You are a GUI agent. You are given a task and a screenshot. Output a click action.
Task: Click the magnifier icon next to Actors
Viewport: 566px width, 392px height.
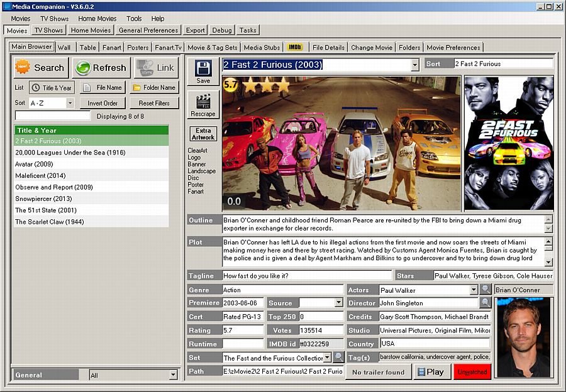pyautogui.click(x=486, y=289)
